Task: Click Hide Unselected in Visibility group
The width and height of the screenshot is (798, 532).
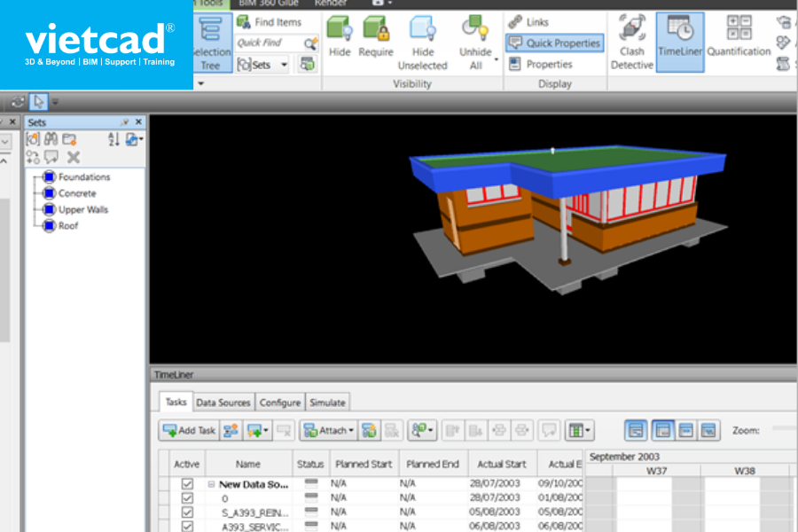Action: click(422, 43)
